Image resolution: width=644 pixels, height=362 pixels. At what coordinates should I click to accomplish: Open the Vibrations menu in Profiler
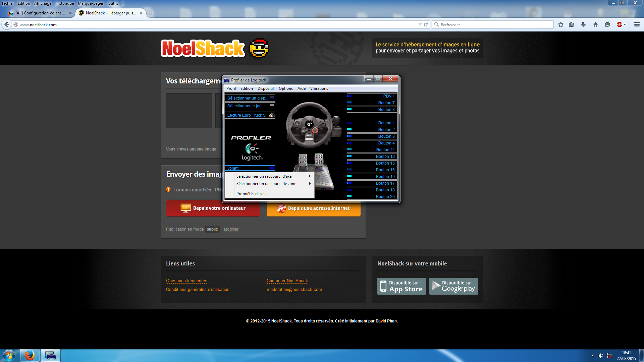click(319, 88)
